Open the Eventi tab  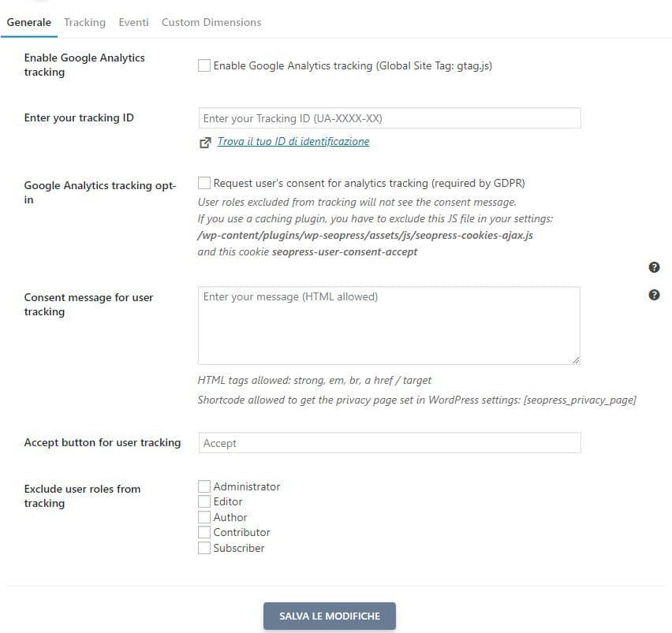[134, 22]
